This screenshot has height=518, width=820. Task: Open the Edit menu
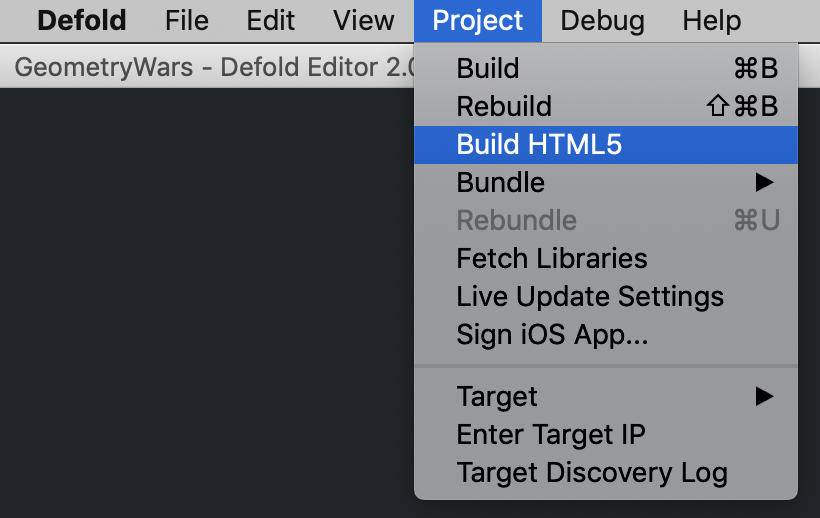pos(270,20)
